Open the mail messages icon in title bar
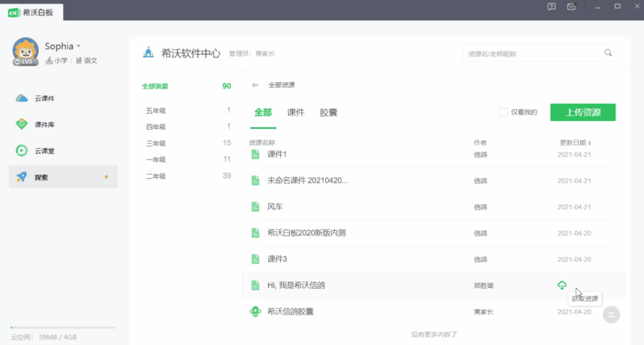The width and height of the screenshot is (644, 345). [x=571, y=7]
